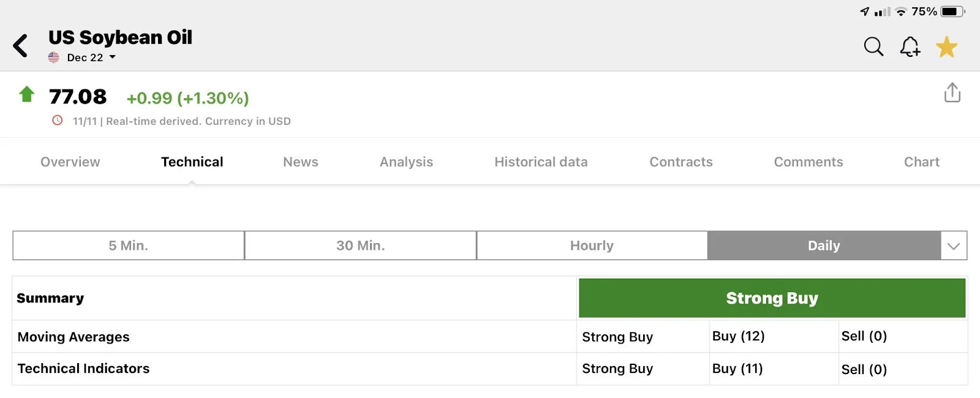
Task: Tap the share icon
Action: 952,93
